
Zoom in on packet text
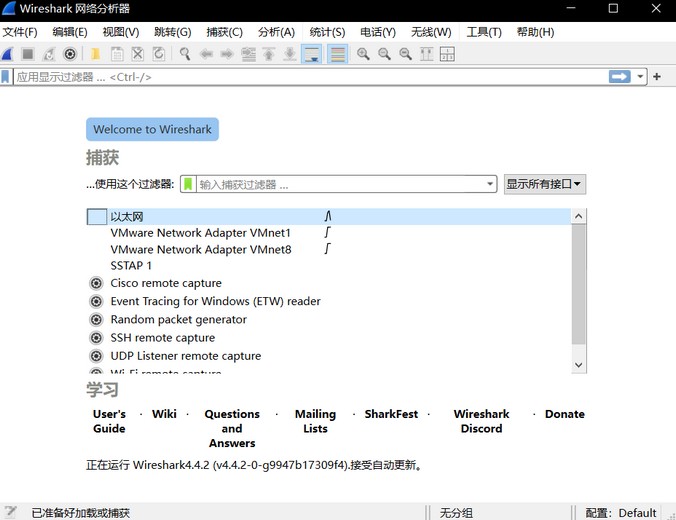click(x=363, y=54)
